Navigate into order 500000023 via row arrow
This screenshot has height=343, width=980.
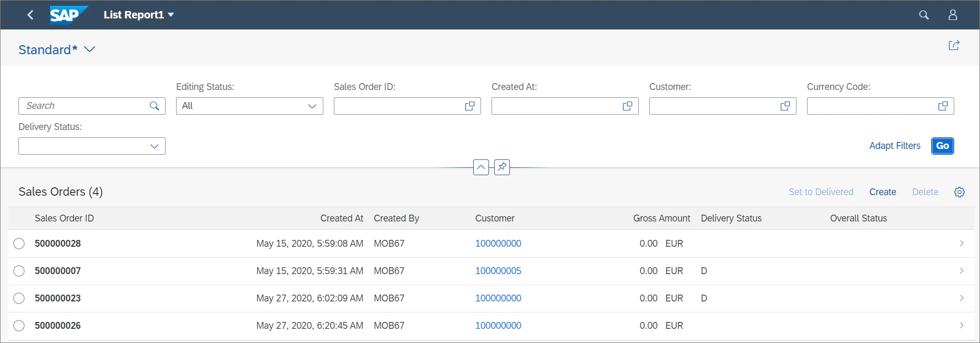[x=962, y=298]
